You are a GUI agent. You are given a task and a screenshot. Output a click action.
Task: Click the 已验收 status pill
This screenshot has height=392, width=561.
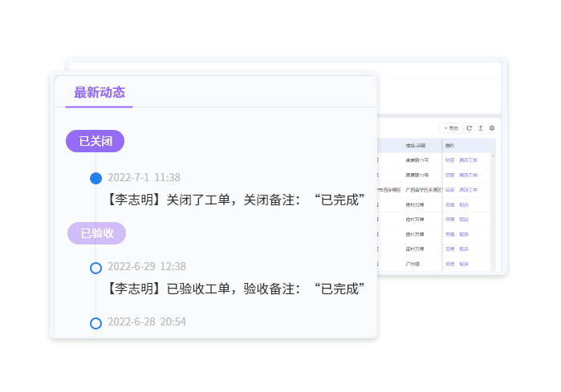click(96, 233)
